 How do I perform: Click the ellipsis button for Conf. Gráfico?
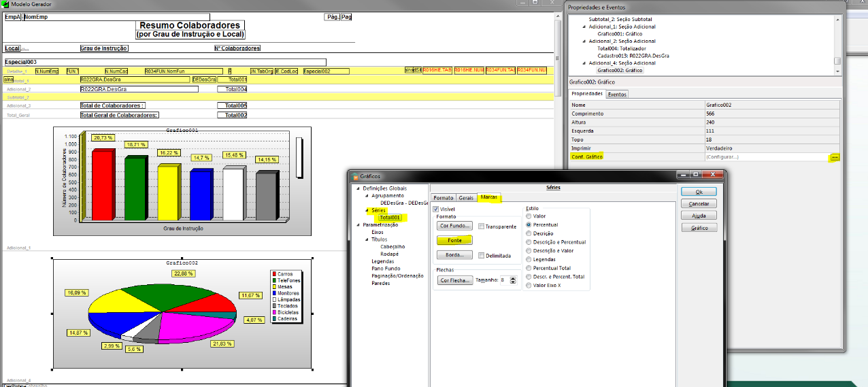point(835,157)
